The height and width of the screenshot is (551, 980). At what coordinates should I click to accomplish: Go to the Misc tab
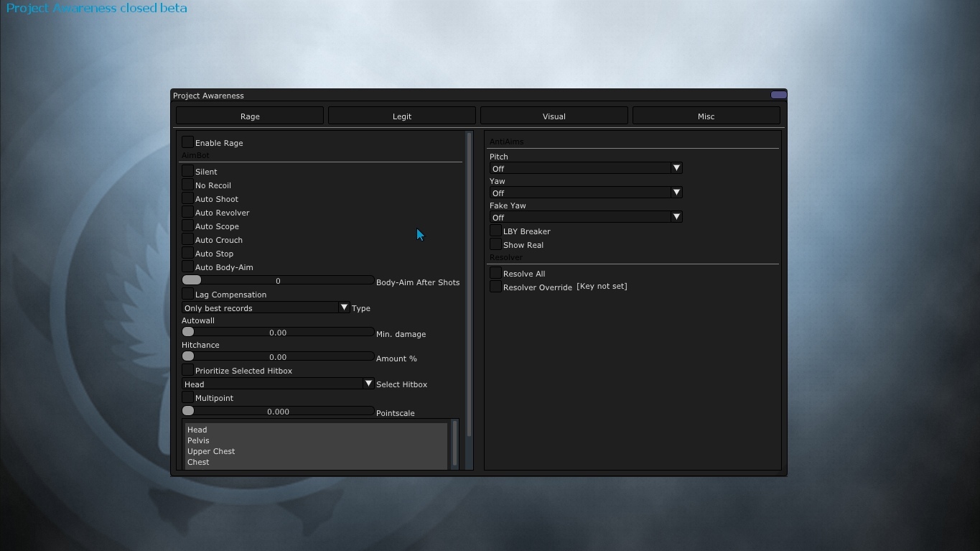(706, 116)
